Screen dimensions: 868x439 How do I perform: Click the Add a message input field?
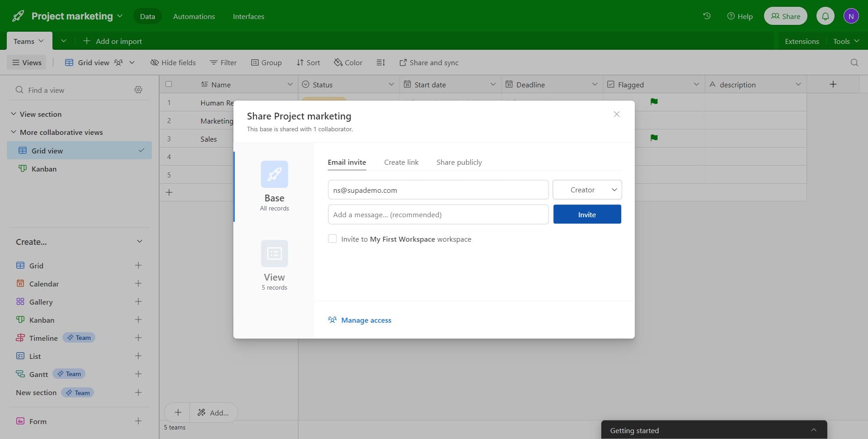(x=438, y=215)
